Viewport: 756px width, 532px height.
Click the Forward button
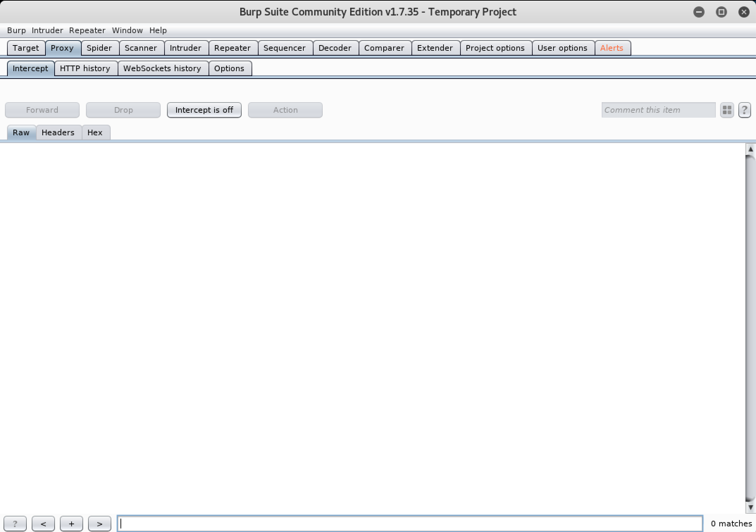coord(42,109)
